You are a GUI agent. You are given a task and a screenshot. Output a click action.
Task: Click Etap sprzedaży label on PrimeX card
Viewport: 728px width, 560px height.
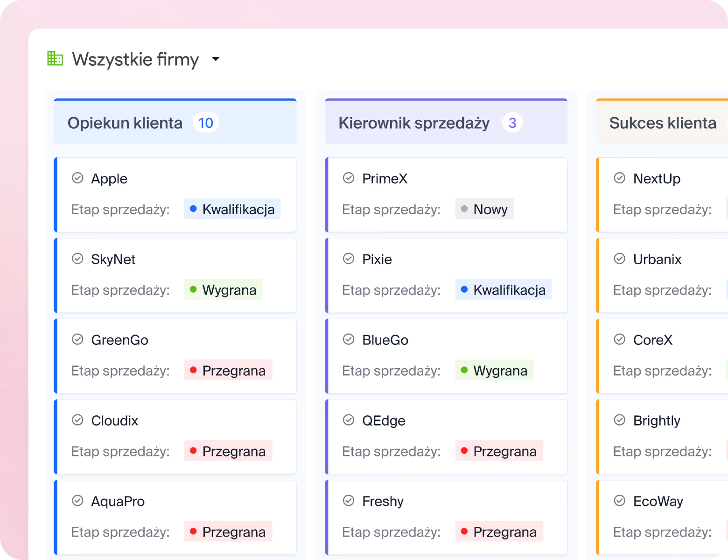(392, 210)
